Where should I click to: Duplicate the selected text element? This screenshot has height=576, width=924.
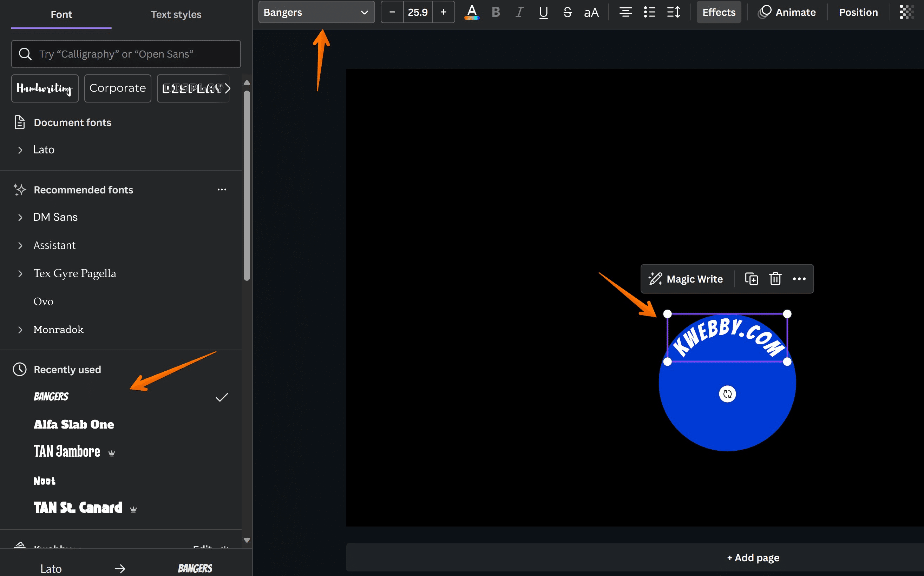click(751, 279)
